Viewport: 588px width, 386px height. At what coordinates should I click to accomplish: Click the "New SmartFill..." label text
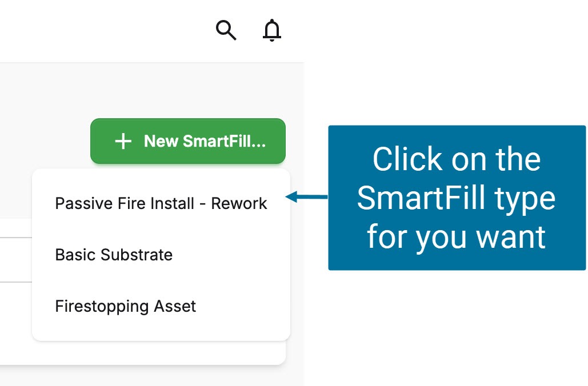[x=205, y=142]
